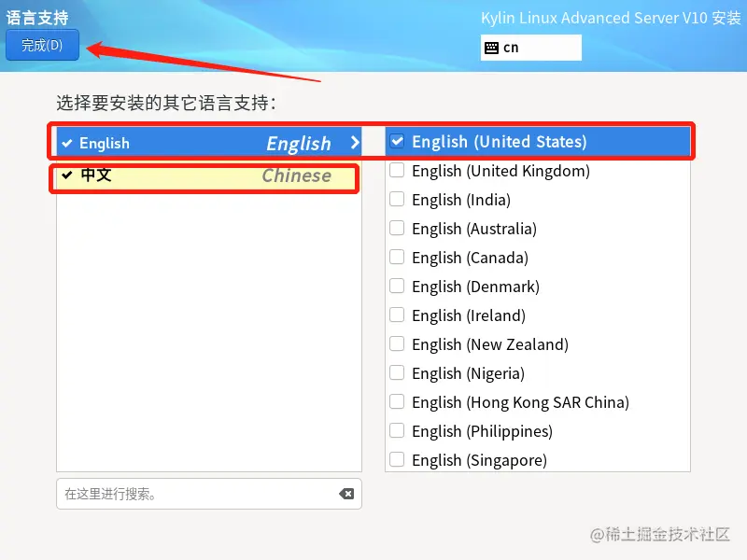747x560 pixels.
Task: Enable English (Australia)
Action: [x=397, y=229]
